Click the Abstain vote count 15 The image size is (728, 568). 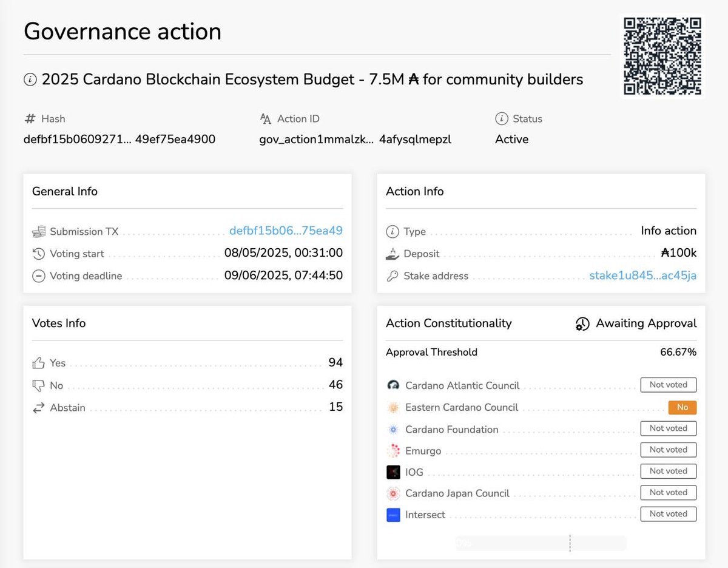[335, 407]
